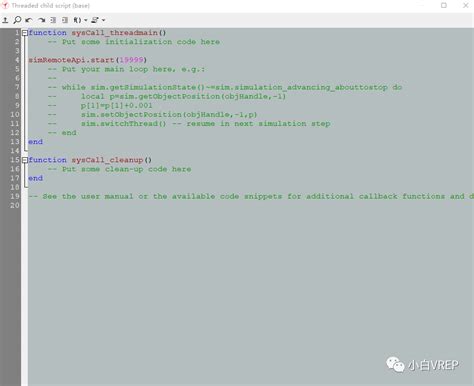Open the find magnifier tool
The height and width of the screenshot is (386, 474).
pos(17,20)
